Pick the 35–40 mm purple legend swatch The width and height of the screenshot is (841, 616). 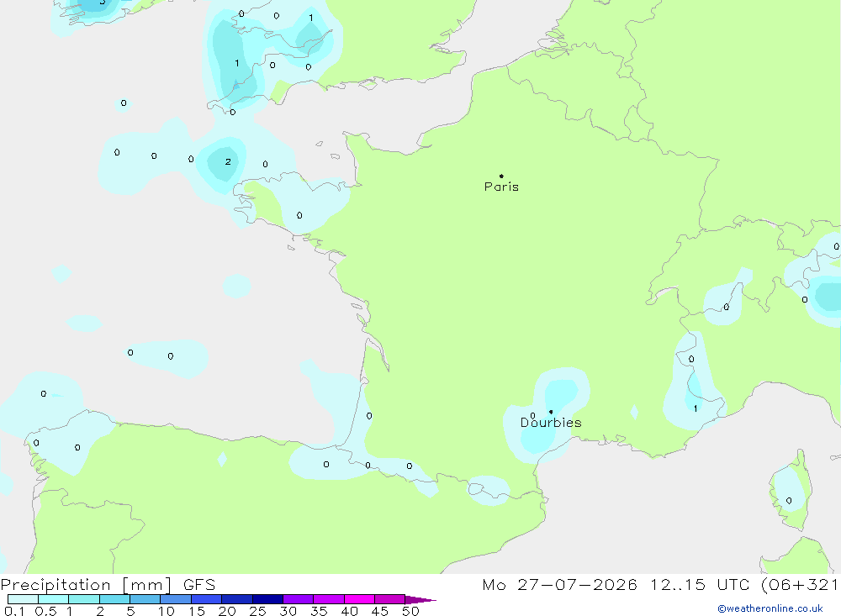(329, 599)
